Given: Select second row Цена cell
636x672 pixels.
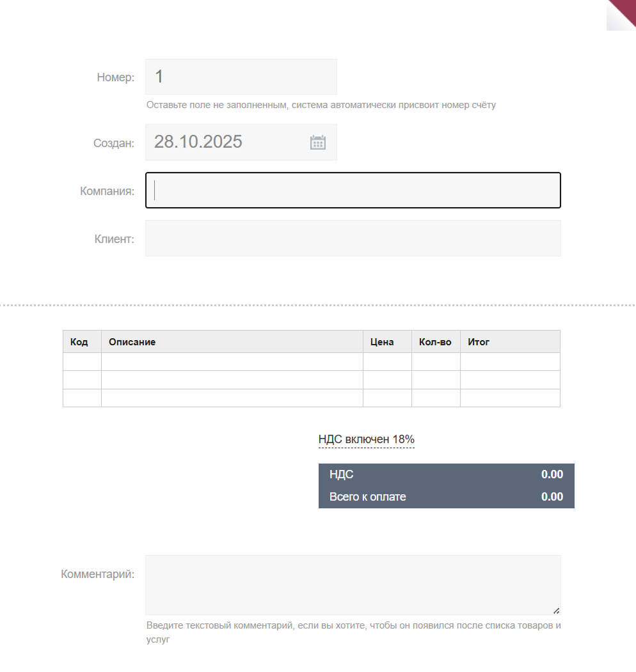Looking at the screenshot, I should click(387, 380).
